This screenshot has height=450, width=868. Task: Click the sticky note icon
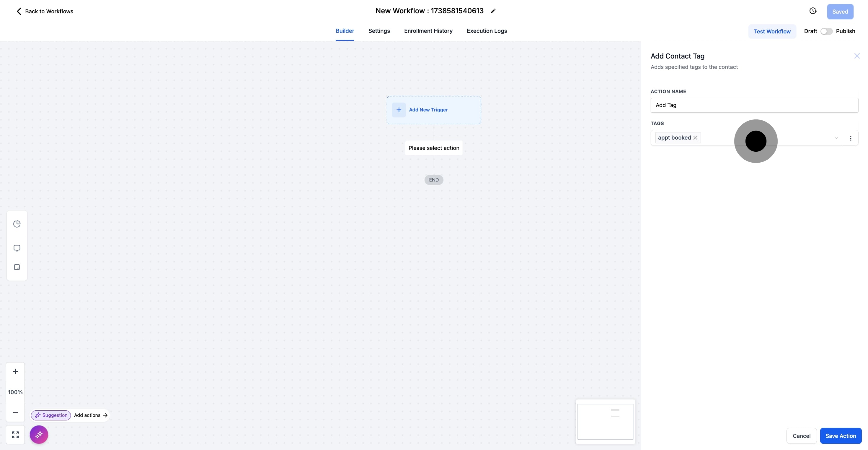(17, 267)
